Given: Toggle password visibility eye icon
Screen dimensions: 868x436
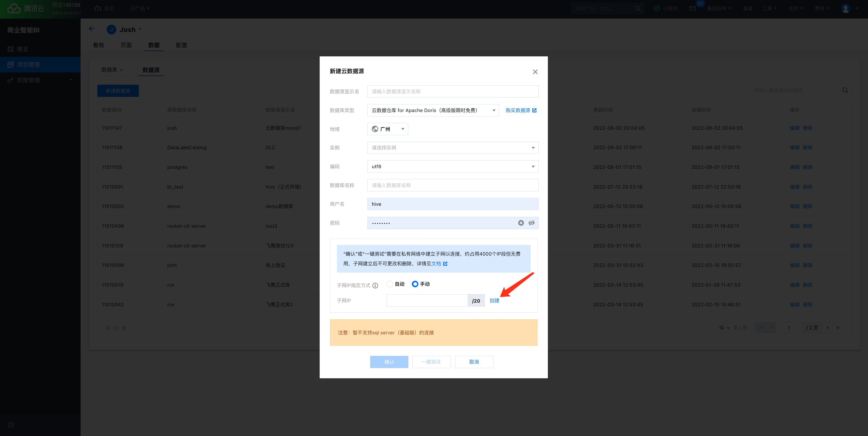Looking at the screenshot, I should pos(531,223).
